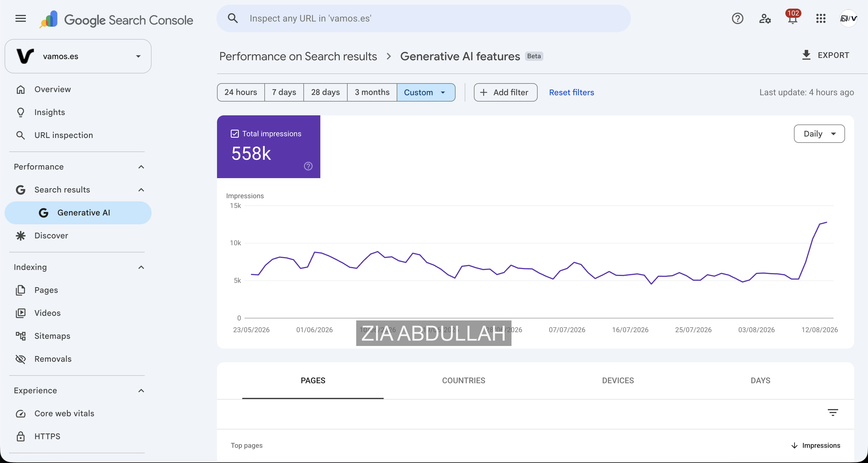This screenshot has height=463, width=868.
Task: Click the Reset filters link
Action: pos(571,92)
